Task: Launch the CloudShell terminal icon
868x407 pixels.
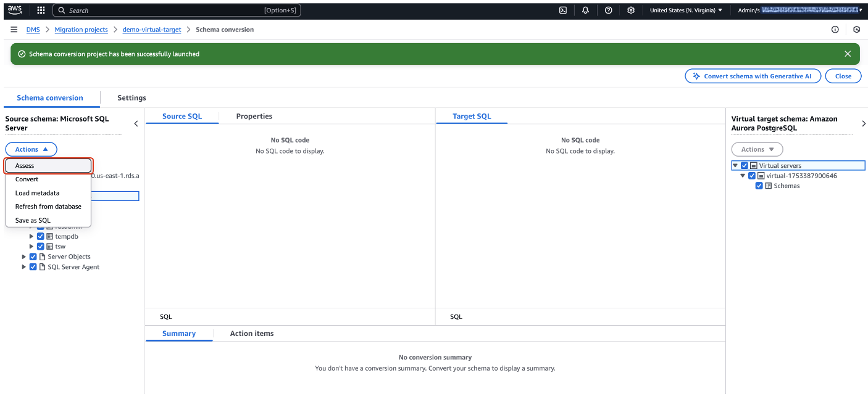Action: pyautogui.click(x=562, y=10)
